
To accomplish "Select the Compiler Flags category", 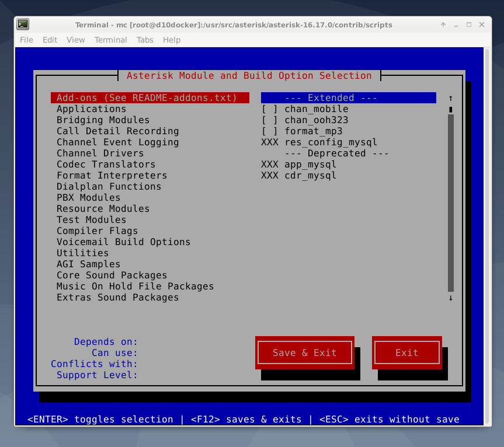I will click(x=97, y=231).
